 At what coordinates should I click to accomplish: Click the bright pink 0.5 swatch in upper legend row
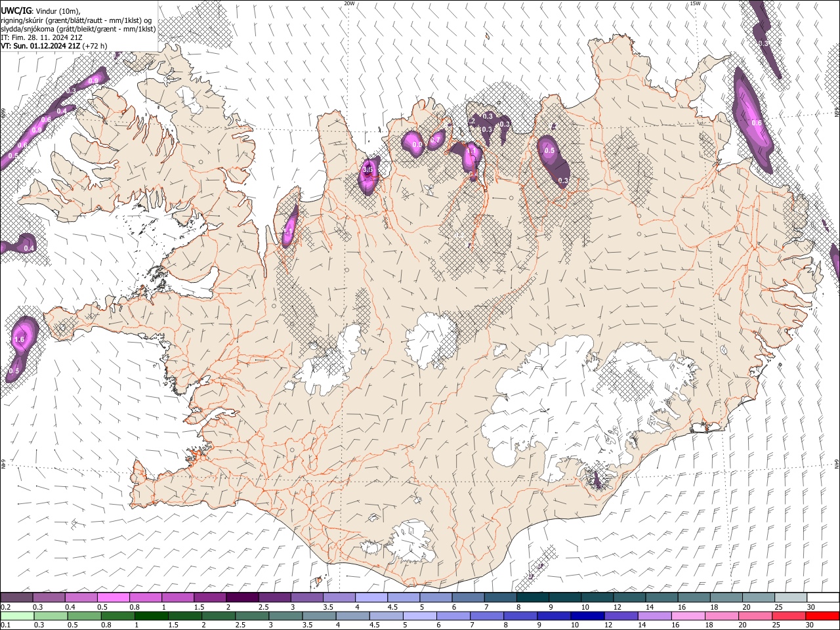pos(114,597)
